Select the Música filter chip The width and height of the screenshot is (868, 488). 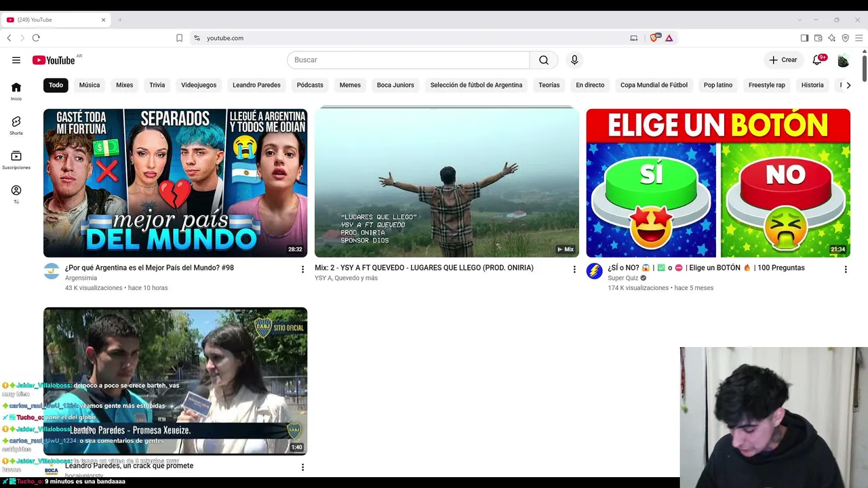pos(90,85)
